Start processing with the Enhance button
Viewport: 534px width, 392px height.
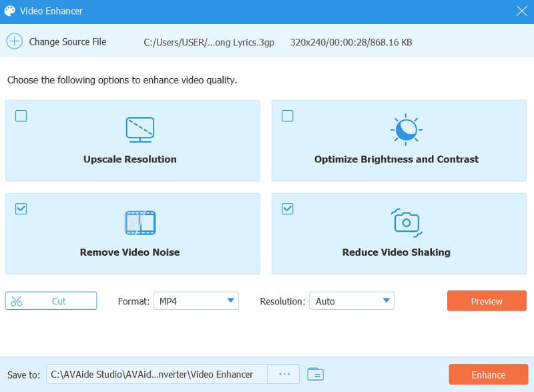(487, 375)
